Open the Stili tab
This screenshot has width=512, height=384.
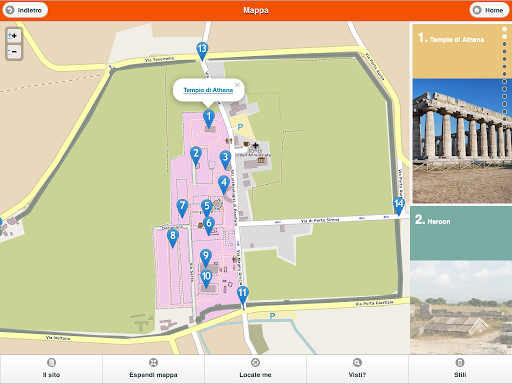pyautogui.click(x=460, y=369)
